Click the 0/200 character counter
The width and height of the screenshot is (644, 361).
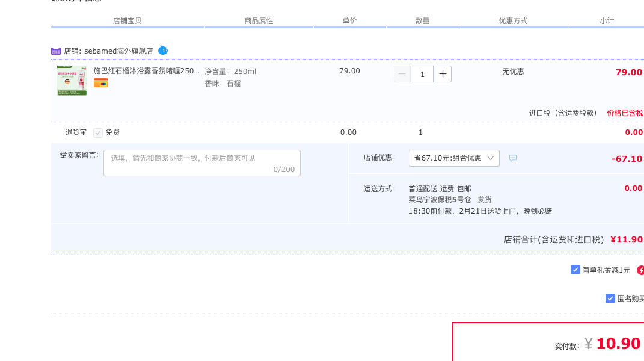click(x=284, y=170)
